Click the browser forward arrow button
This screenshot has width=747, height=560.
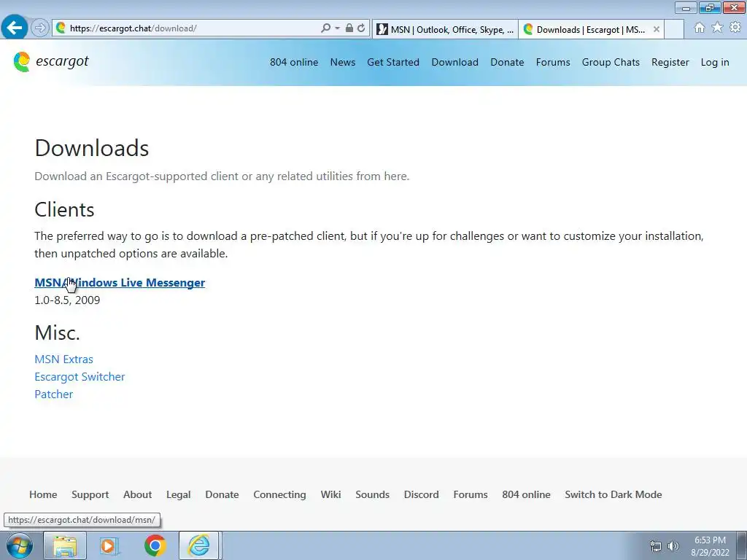tap(40, 28)
